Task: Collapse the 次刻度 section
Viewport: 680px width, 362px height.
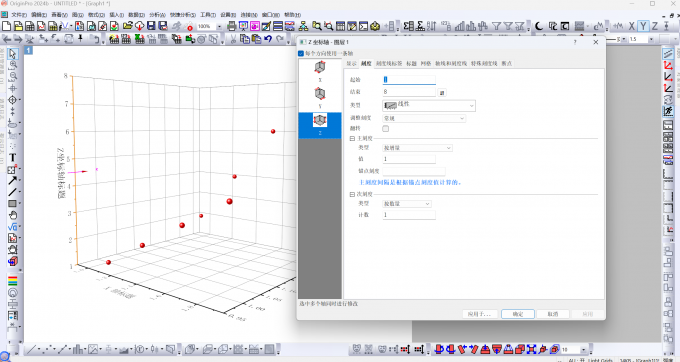Action: (x=352, y=194)
